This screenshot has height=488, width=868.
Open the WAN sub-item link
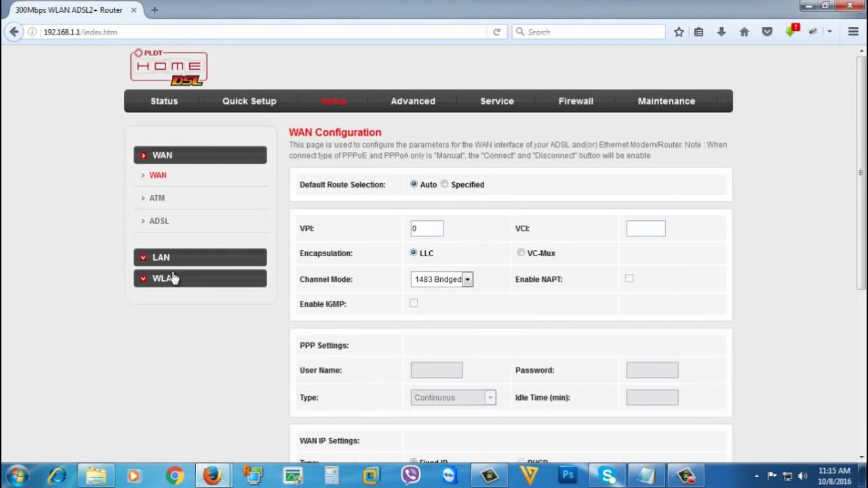point(158,175)
